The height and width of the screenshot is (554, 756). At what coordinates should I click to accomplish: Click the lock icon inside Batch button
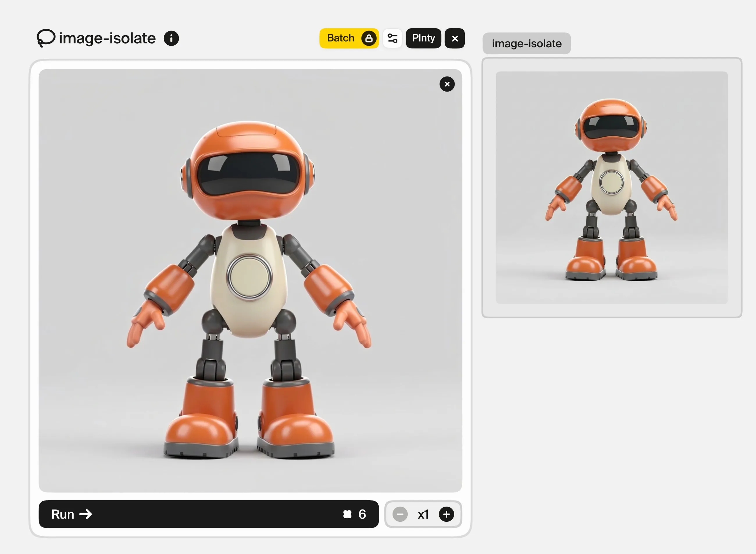(x=369, y=38)
